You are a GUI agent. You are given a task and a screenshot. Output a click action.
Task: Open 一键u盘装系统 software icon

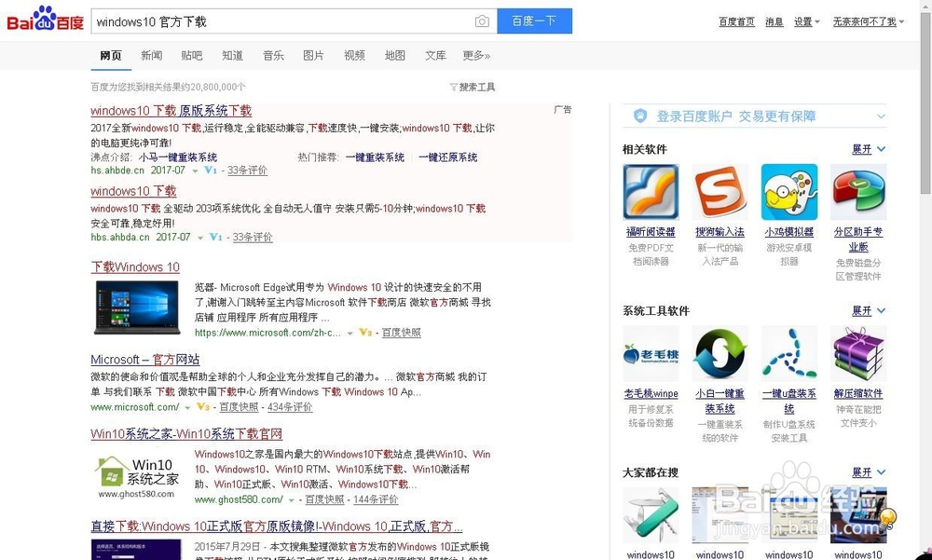788,354
